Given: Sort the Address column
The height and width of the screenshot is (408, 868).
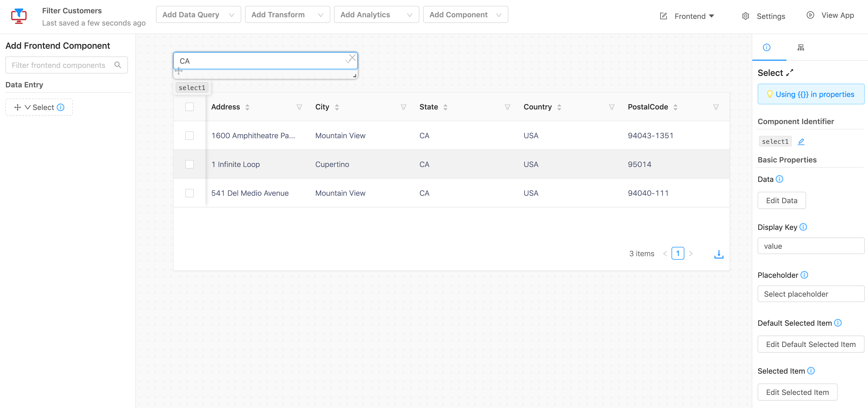Looking at the screenshot, I should [x=247, y=107].
